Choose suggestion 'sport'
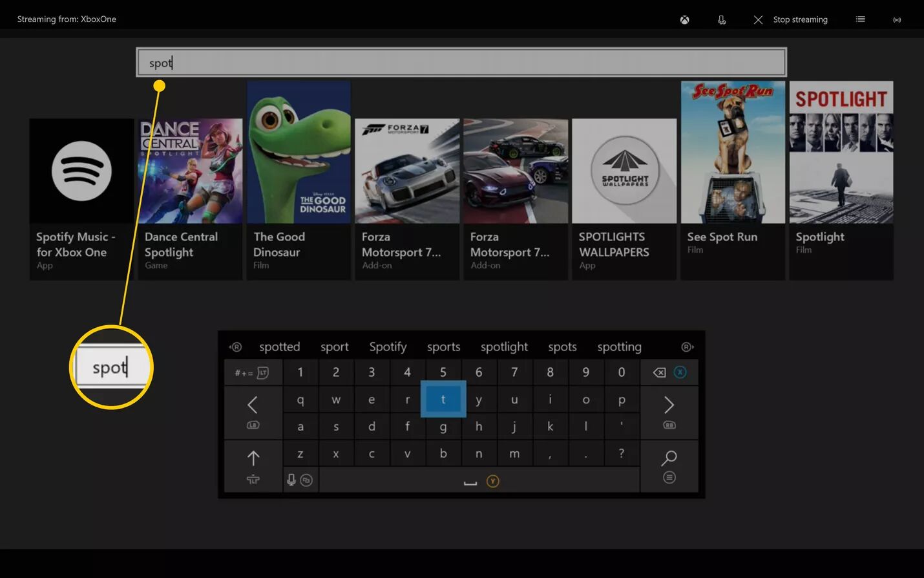924x578 pixels. [335, 347]
